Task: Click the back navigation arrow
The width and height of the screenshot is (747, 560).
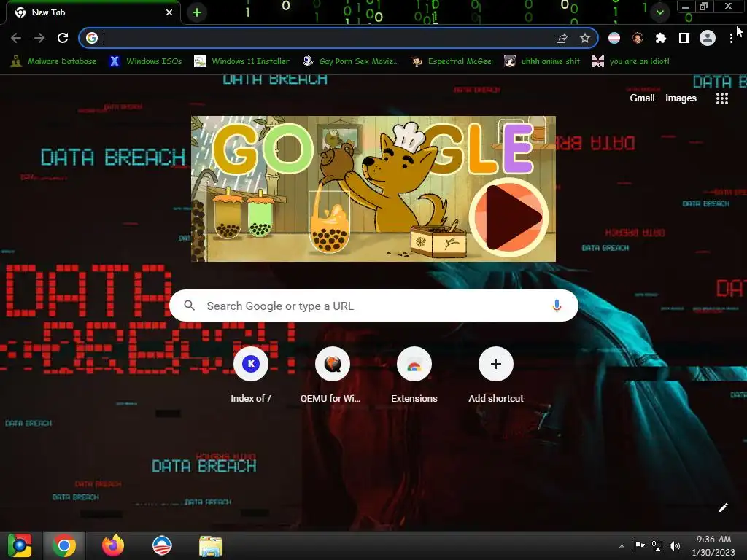Action: (16, 38)
